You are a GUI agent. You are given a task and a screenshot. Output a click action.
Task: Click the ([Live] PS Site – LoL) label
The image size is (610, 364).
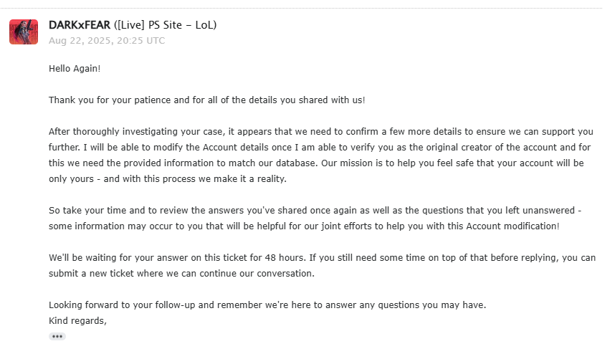coord(166,25)
